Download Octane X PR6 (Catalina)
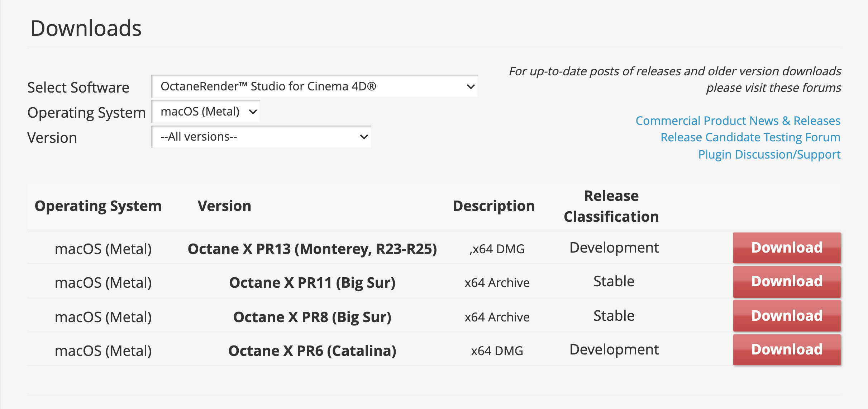The height and width of the screenshot is (409, 868). pos(787,350)
